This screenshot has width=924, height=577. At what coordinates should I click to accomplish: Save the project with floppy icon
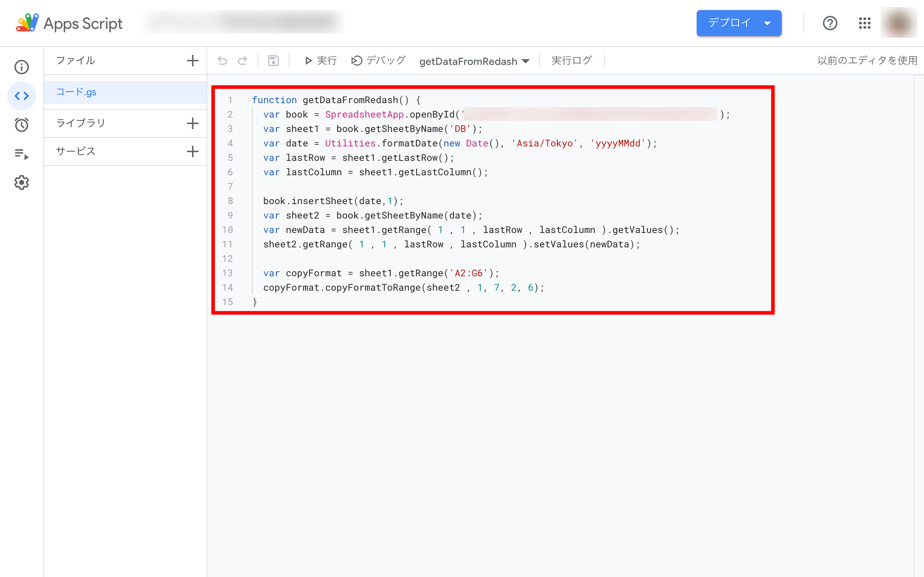click(x=273, y=61)
